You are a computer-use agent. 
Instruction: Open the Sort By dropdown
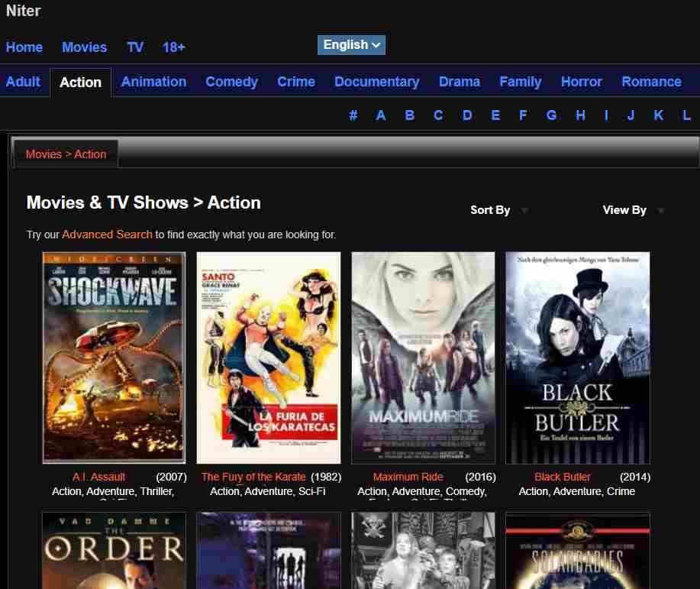coord(499,210)
